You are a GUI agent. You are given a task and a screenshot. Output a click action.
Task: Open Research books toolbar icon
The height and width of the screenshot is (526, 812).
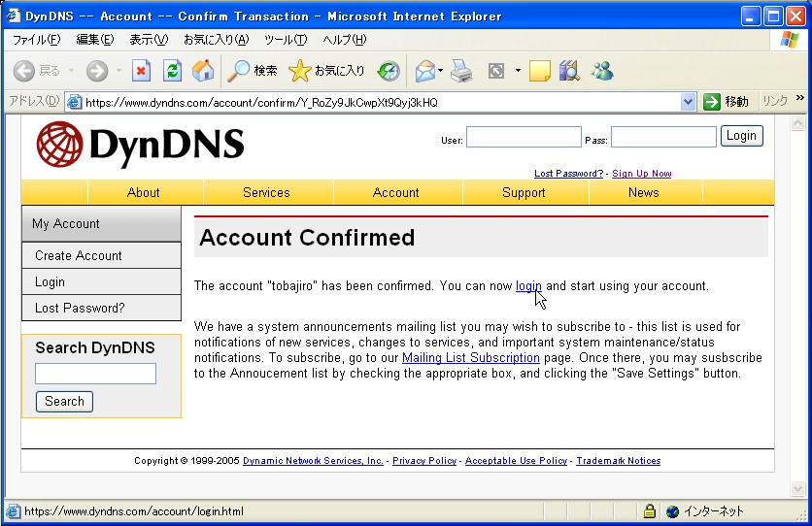tap(569, 71)
